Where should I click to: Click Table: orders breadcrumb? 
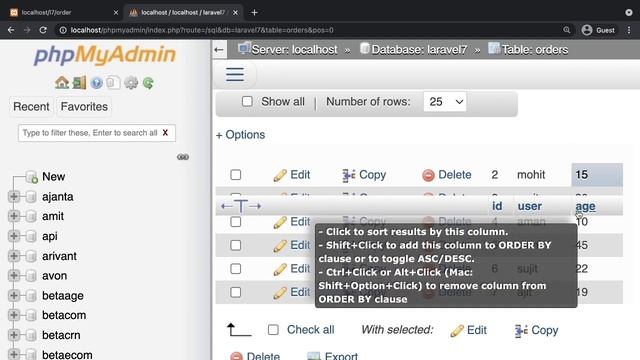(535, 50)
